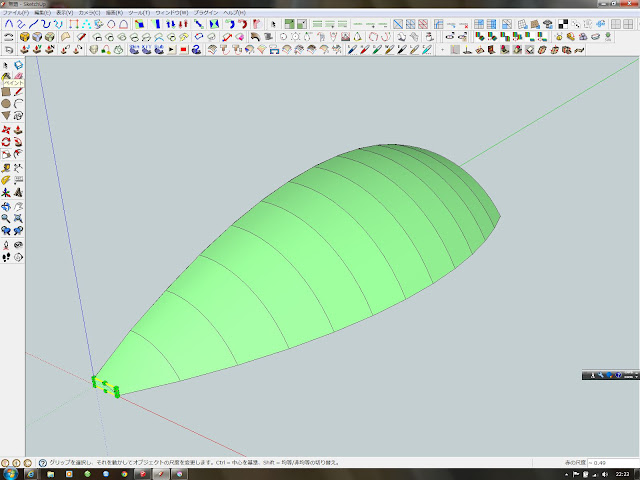Open the Windows Start button

click(10, 474)
